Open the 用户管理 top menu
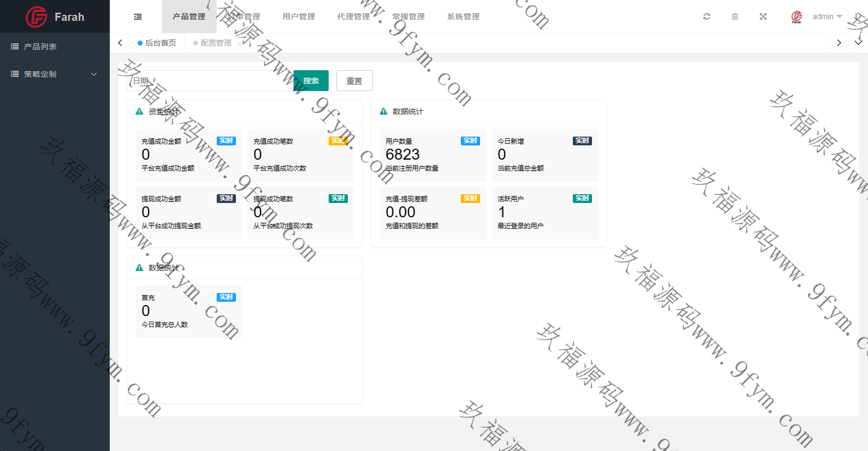 pos(298,16)
